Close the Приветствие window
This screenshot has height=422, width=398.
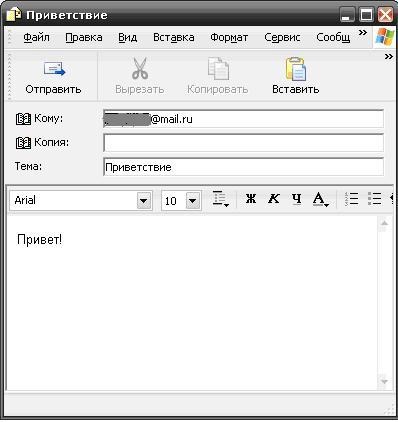click(x=386, y=15)
